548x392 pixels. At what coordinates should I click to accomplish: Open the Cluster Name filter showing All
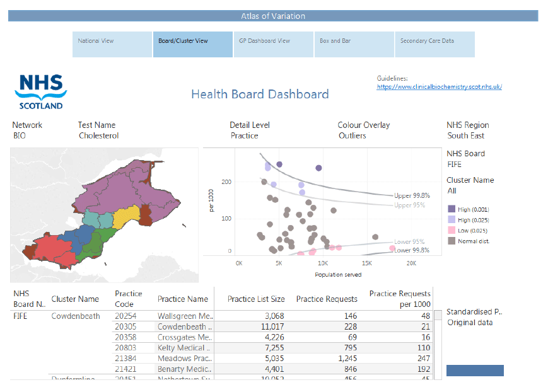452,191
